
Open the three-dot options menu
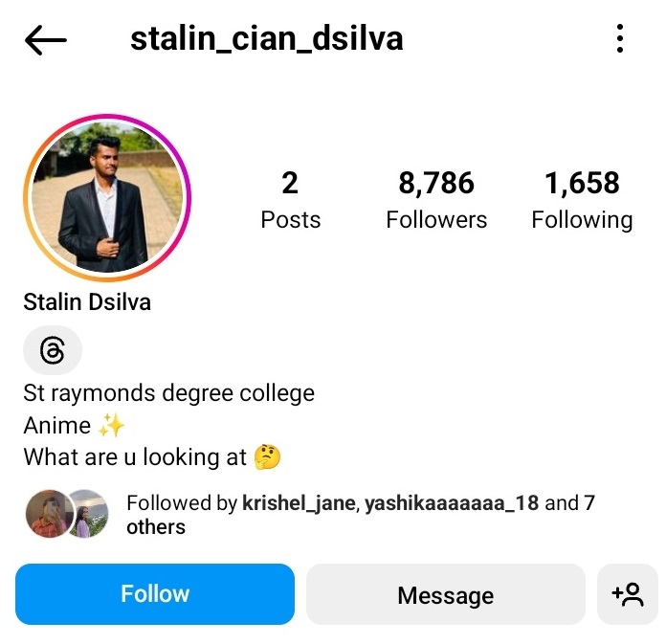[620, 38]
